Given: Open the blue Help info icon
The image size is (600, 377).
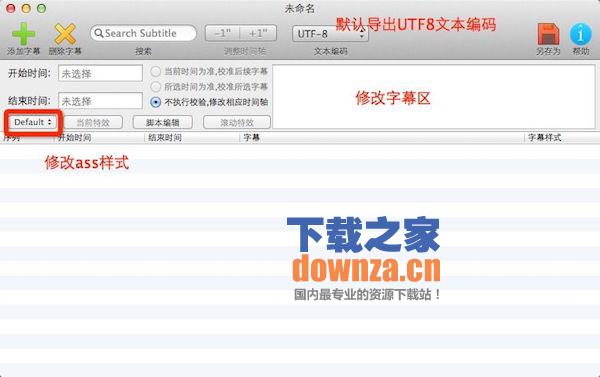Looking at the screenshot, I should tap(580, 34).
